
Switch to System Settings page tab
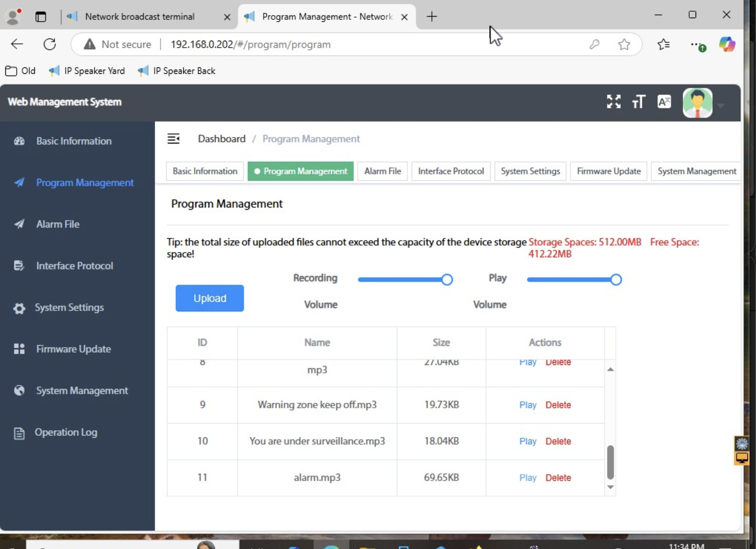(x=530, y=171)
